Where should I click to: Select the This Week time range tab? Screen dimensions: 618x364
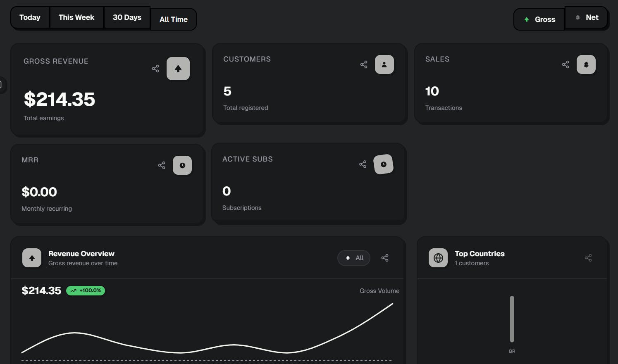[76, 17]
